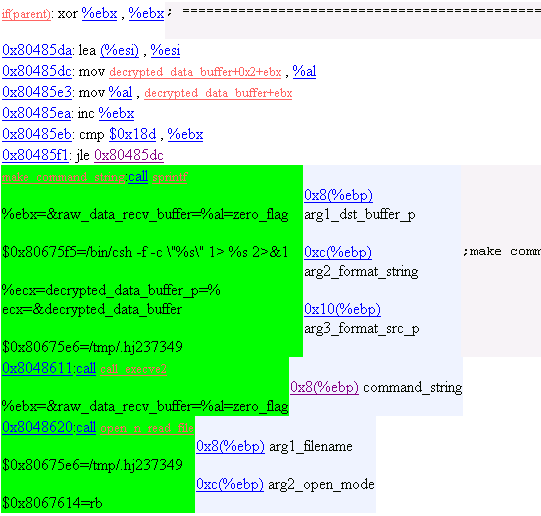Select the ';make comm' comment text
Screen dimensions: 541x516
pyautogui.click(x=502, y=251)
